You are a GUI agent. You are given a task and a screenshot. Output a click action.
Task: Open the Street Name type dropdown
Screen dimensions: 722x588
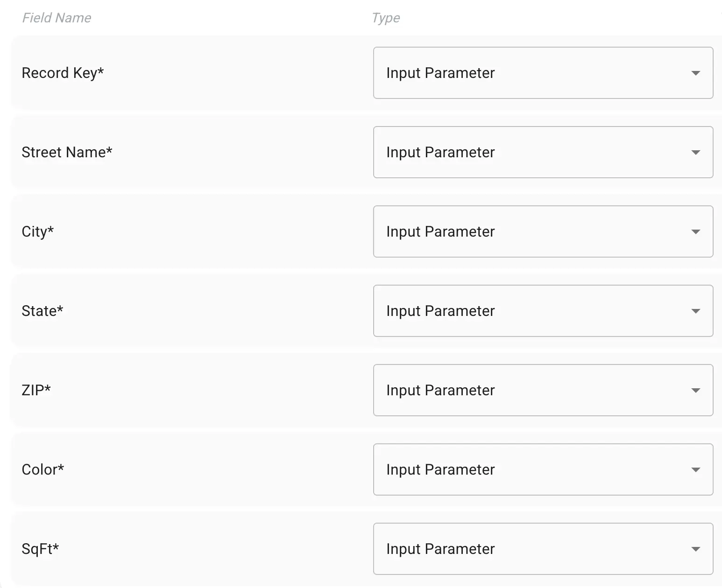(x=543, y=152)
